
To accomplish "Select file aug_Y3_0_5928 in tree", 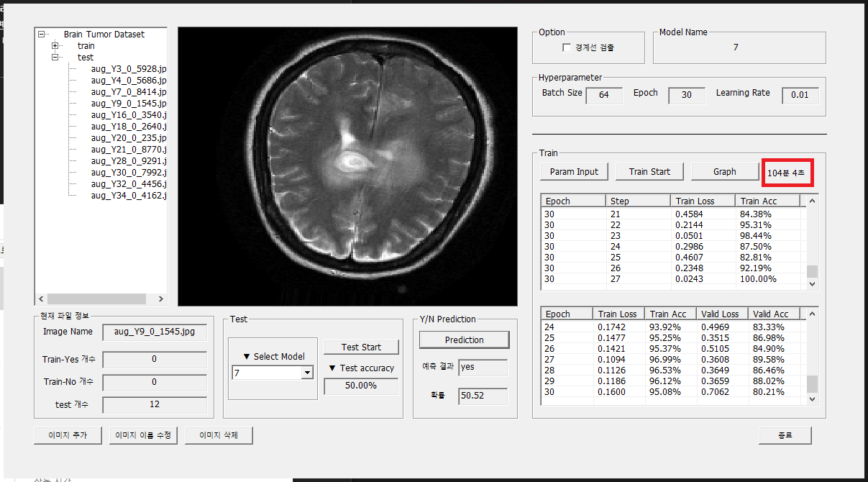I will [129, 68].
